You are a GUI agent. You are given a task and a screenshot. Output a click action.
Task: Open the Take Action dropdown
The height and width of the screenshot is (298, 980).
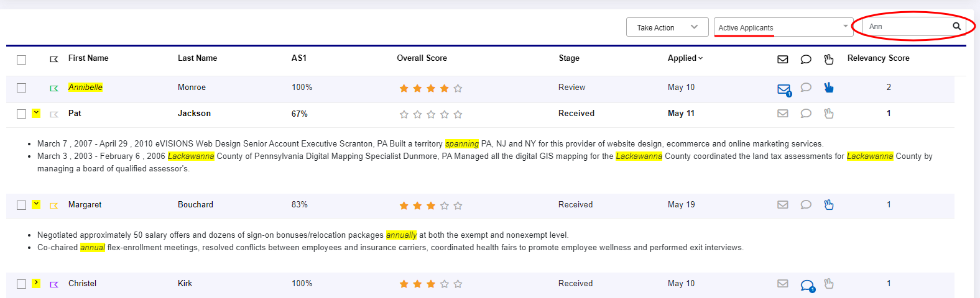pyautogui.click(x=667, y=27)
